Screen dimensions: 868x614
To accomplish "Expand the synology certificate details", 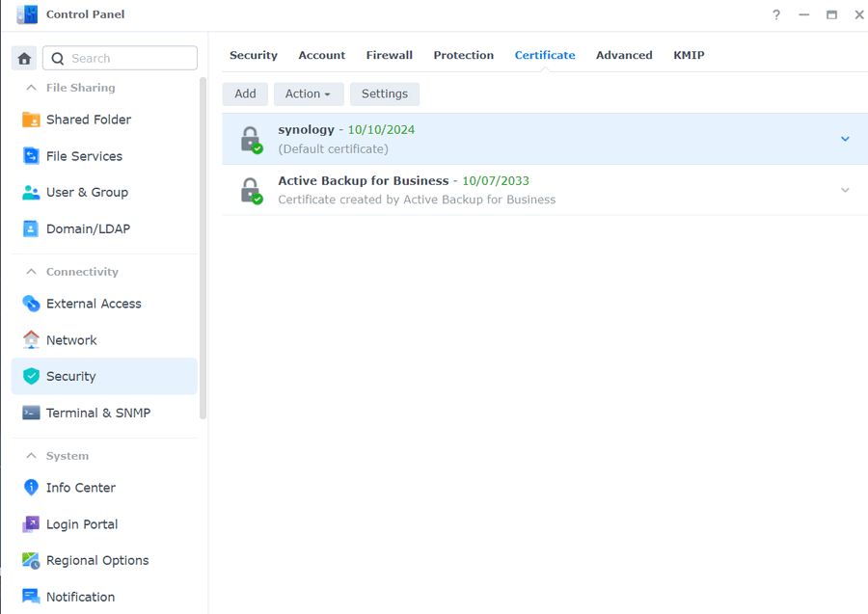I will pyautogui.click(x=845, y=139).
